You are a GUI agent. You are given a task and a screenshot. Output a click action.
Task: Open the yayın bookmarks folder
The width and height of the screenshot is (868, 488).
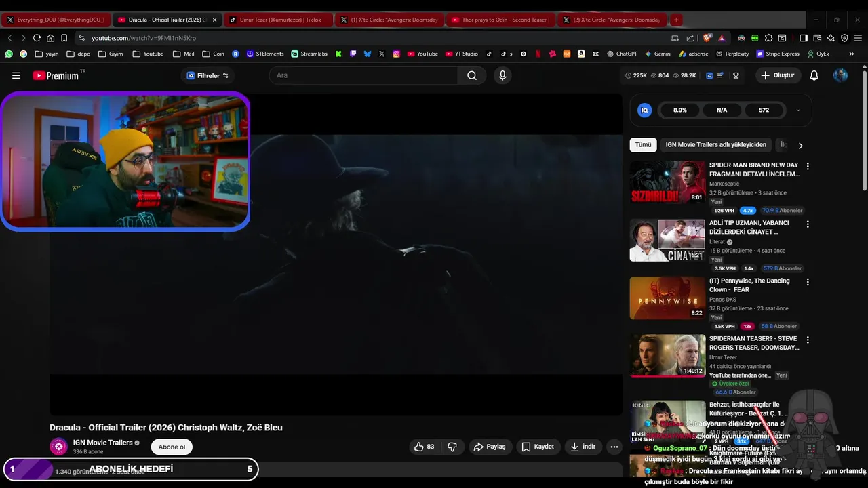click(47, 54)
